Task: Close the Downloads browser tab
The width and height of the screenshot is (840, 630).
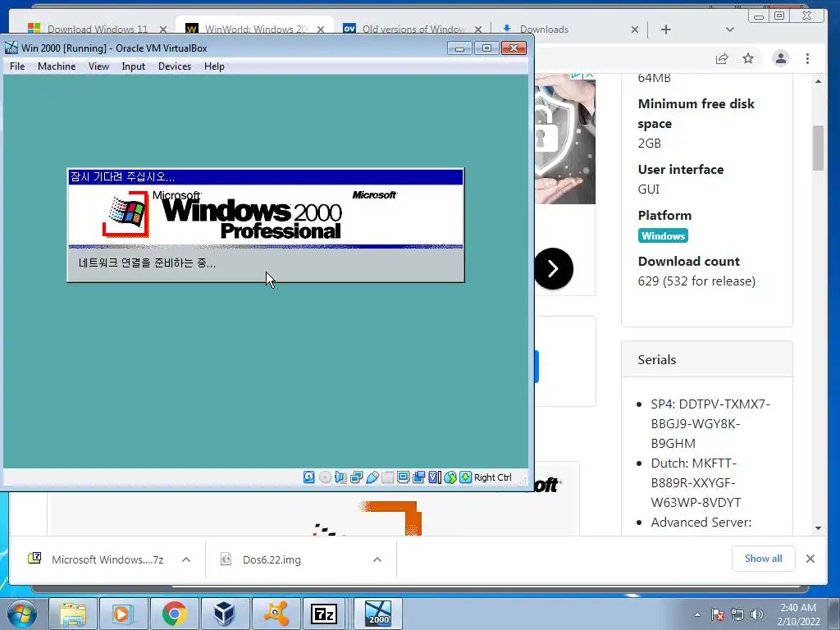Action: coord(635,30)
